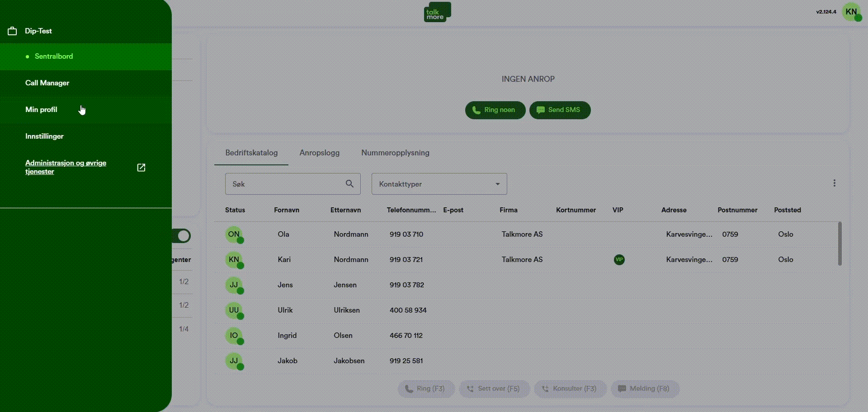Switch to the Nummeropplysning tab
Image resolution: width=868 pixels, height=412 pixels.
(x=395, y=153)
